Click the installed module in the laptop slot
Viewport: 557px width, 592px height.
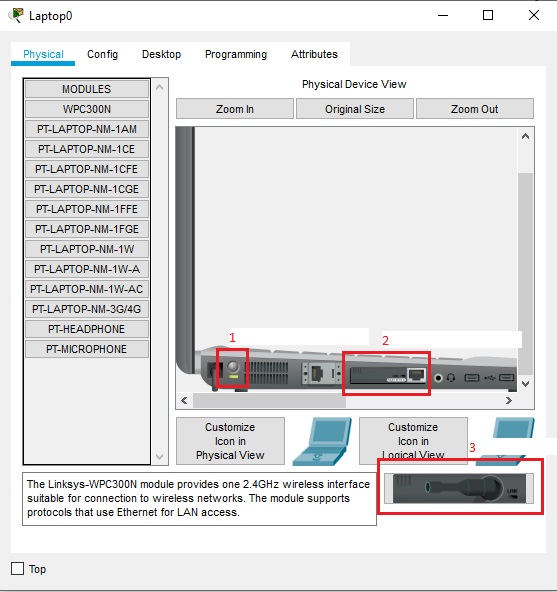point(388,375)
